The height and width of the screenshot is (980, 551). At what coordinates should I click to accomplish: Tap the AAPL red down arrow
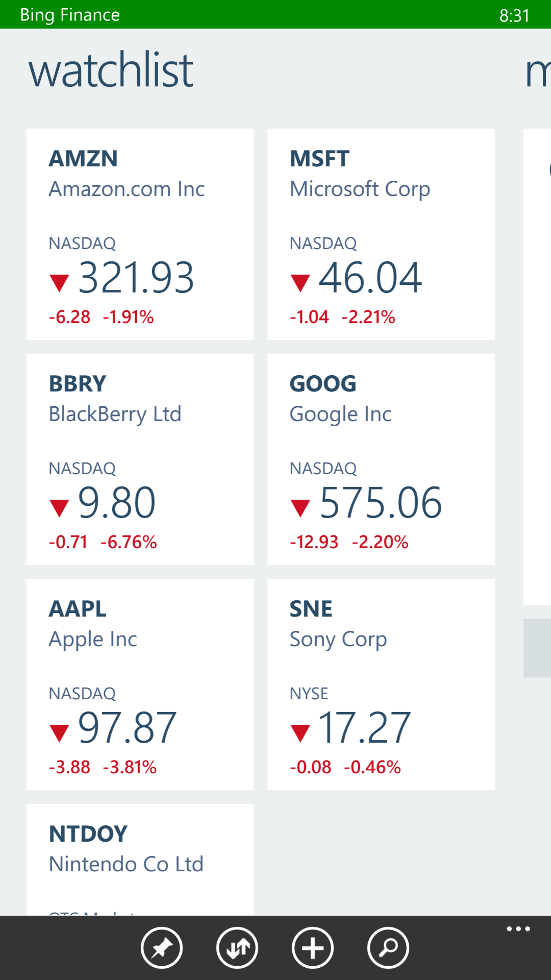(59, 732)
